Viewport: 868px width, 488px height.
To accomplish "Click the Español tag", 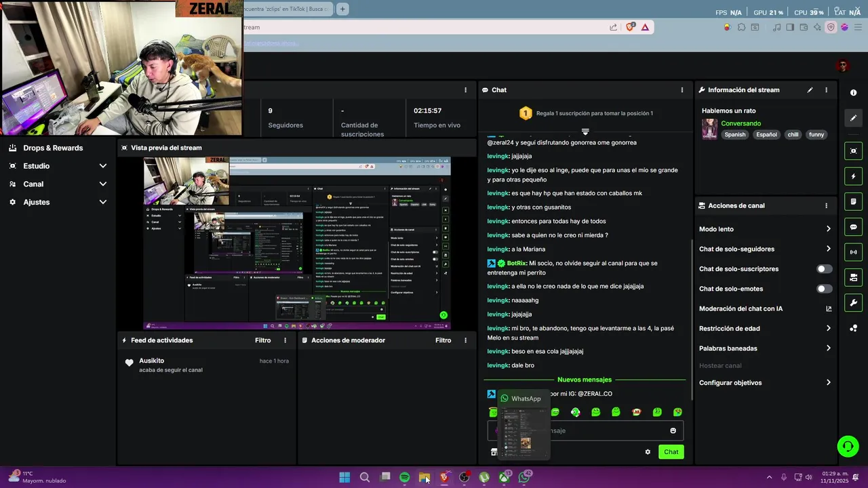I will click(x=766, y=134).
